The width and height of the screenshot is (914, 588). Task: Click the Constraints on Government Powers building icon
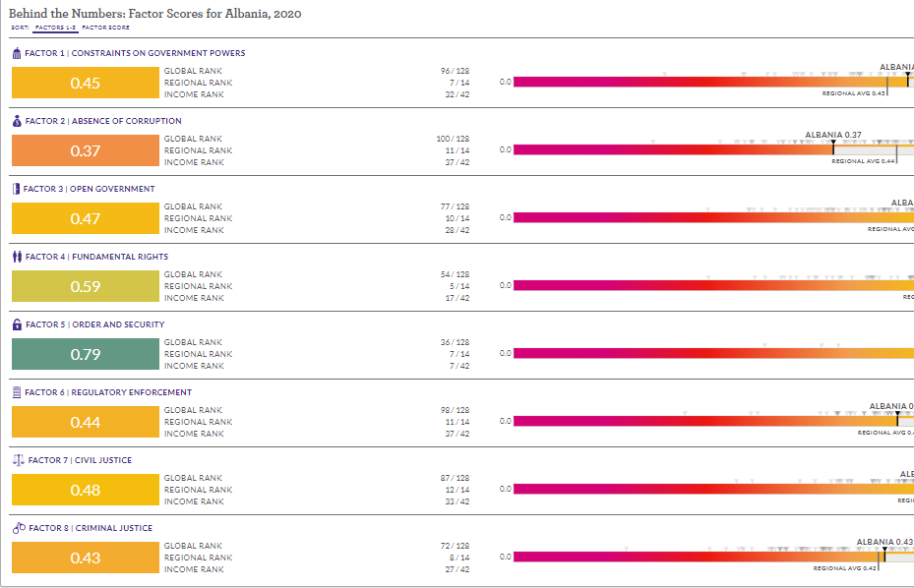[17, 53]
